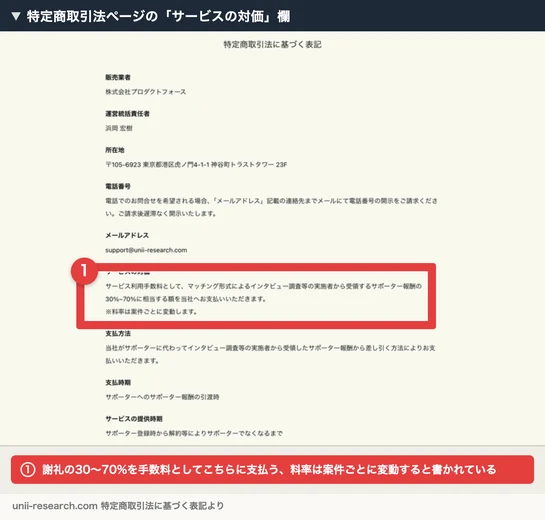Click the note ※料率は案件ごとに変動します。
545x520 pixels.
pos(152,312)
